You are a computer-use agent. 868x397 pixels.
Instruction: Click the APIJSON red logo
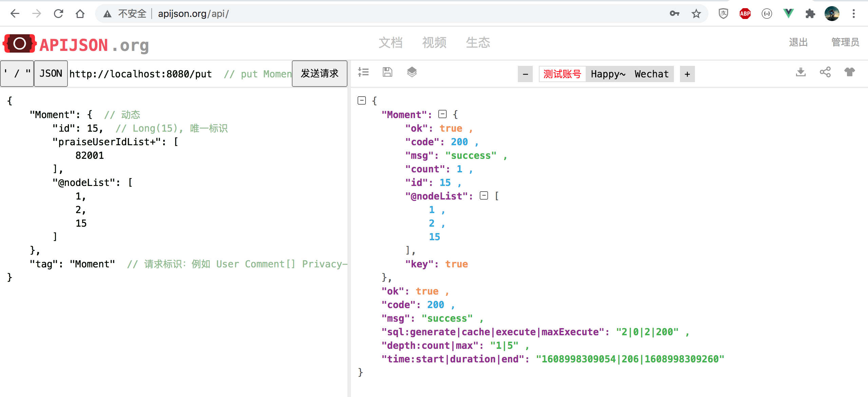[20, 44]
